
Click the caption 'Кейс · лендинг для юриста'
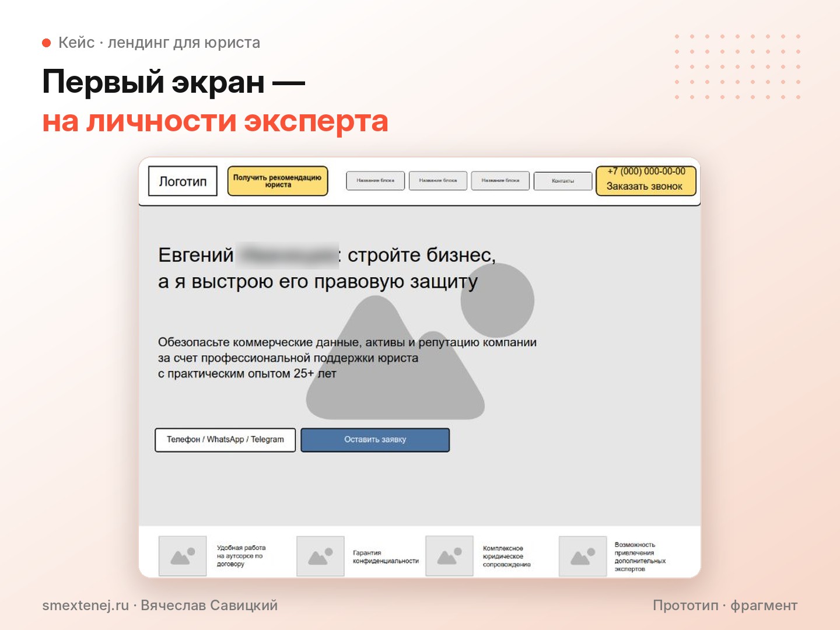click(159, 43)
